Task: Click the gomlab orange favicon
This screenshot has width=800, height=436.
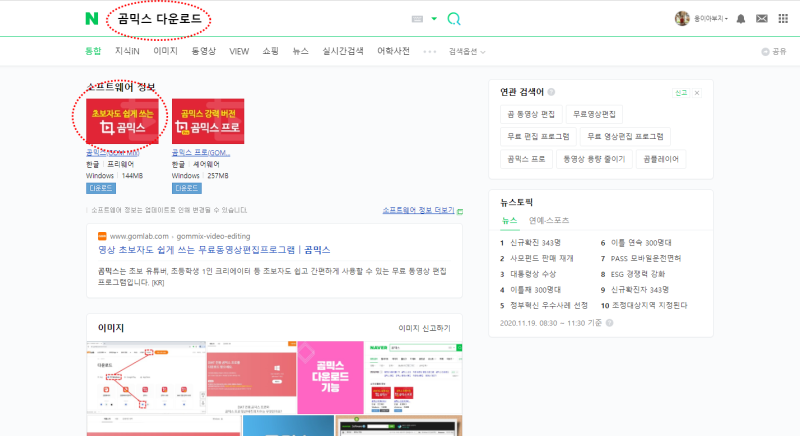Action: [x=102, y=236]
